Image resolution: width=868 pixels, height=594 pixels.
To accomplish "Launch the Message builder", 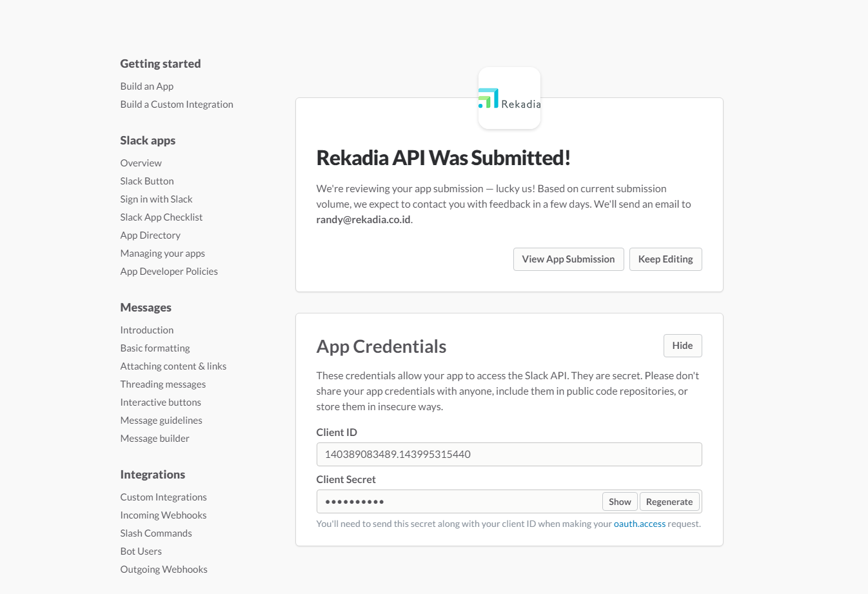I will pos(155,439).
